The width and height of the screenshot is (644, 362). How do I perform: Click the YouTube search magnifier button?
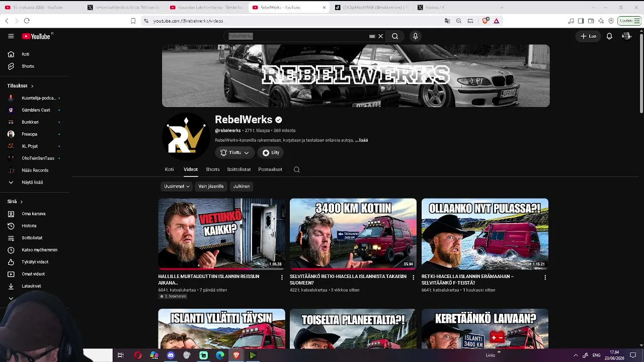[x=395, y=36]
